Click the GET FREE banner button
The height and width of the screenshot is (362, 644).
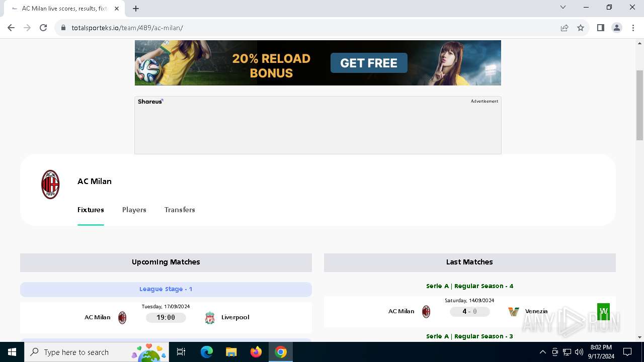point(369,63)
